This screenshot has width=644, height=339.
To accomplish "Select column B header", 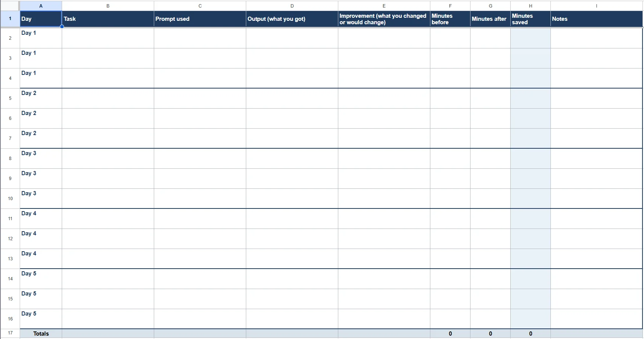I will 108,6.
